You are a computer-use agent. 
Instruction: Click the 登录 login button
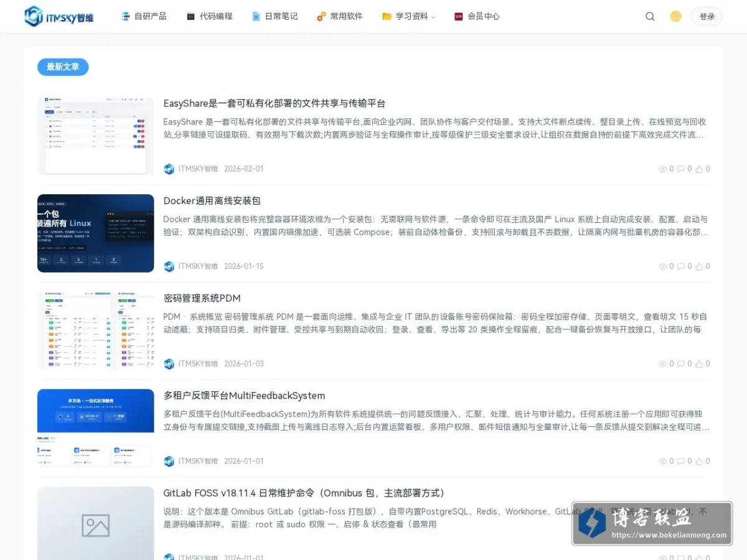(707, 17)
